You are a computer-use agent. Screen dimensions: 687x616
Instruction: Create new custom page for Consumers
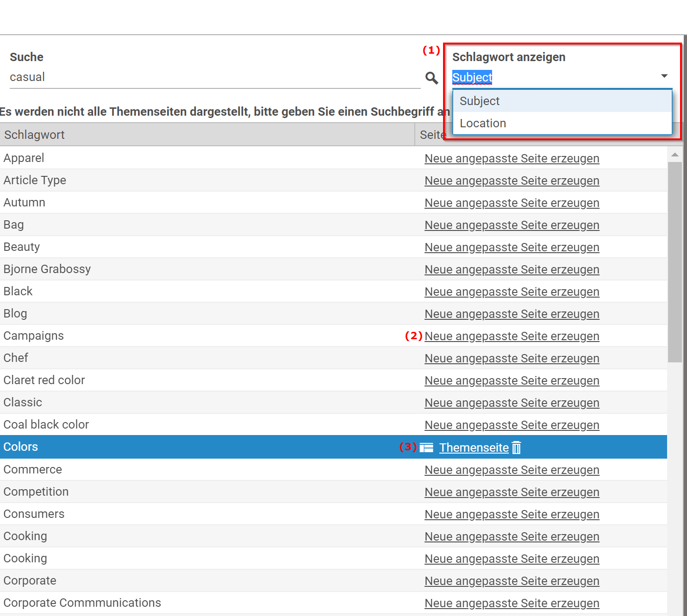[512, 514]
